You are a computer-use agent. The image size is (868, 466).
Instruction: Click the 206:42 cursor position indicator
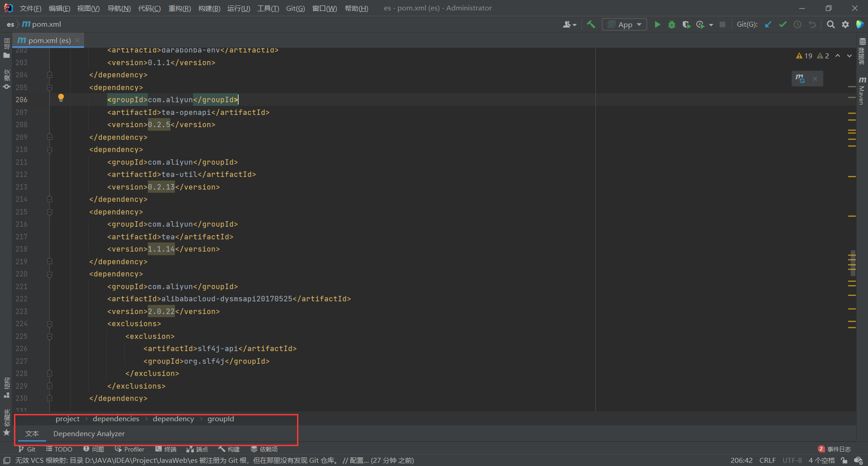point(741,460)
